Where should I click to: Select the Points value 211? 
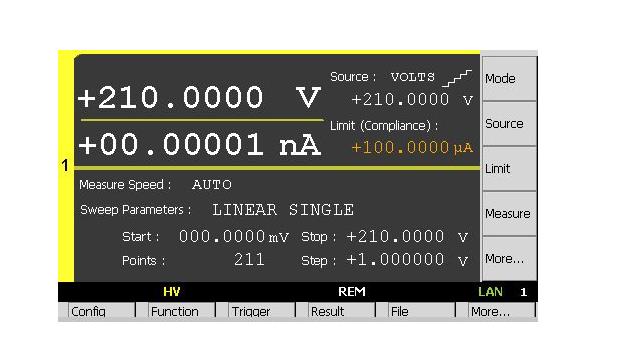[x=249, y=260]
